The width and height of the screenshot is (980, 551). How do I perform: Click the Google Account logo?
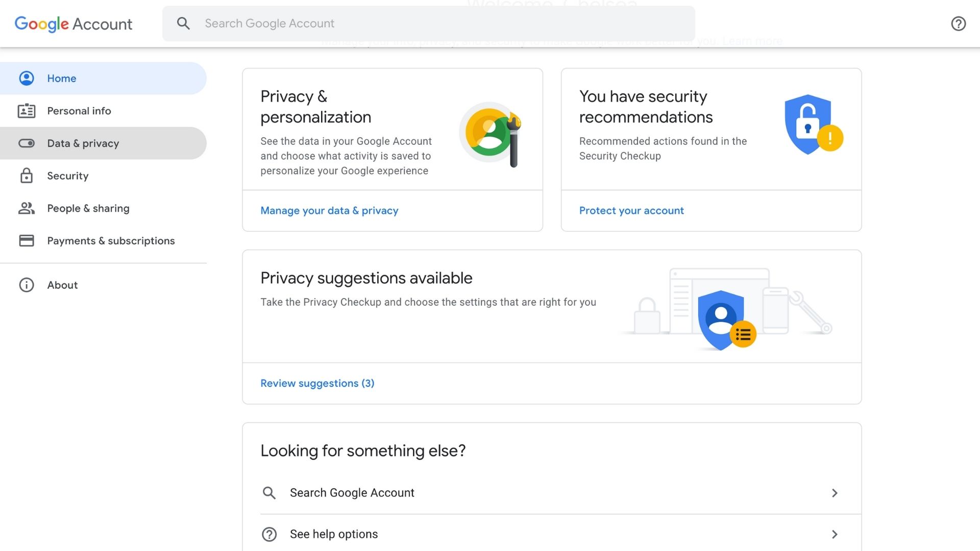click(73, 24)
